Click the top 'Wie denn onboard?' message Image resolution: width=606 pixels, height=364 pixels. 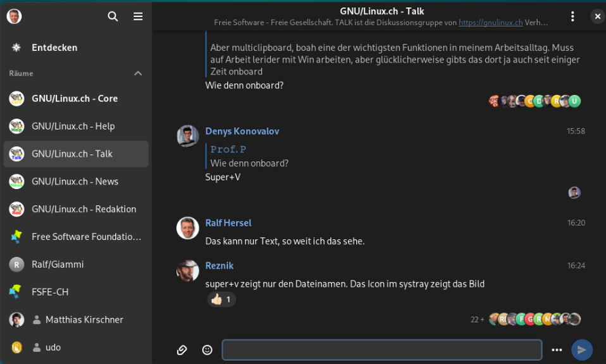click(x=244, y=85)
